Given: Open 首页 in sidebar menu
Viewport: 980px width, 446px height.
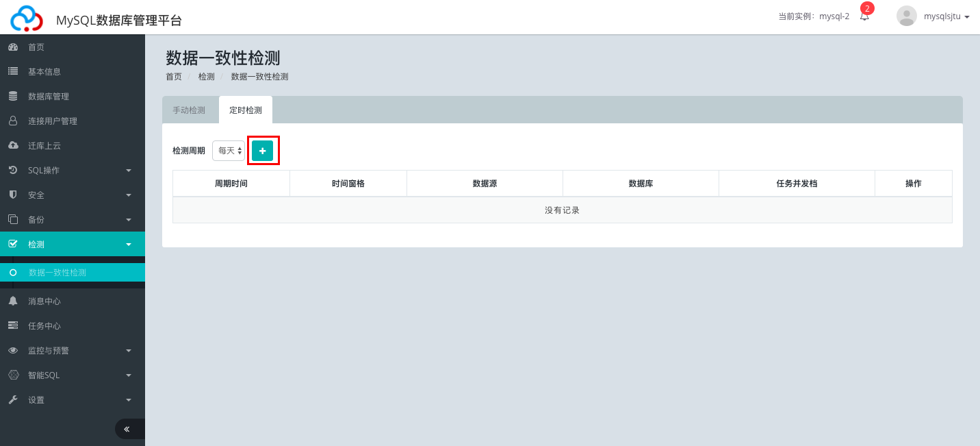Looking at the screenshot, I should [73, 47].
